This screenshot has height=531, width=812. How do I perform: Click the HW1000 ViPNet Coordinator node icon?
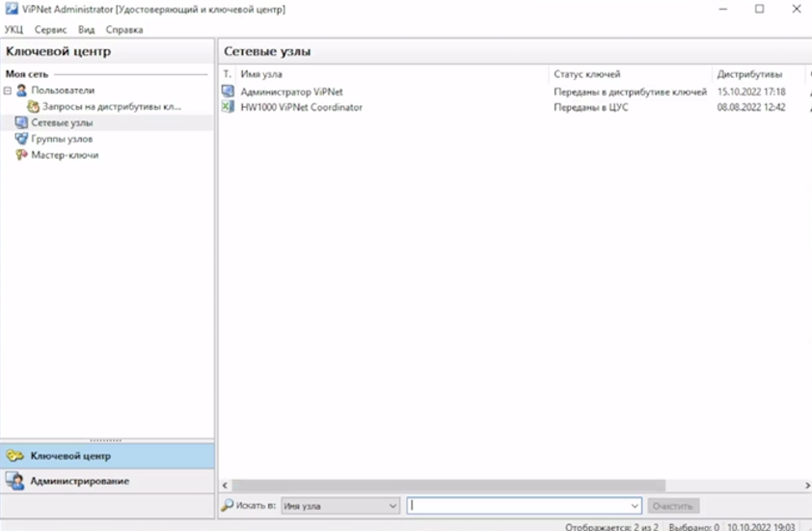coord(228,107)
